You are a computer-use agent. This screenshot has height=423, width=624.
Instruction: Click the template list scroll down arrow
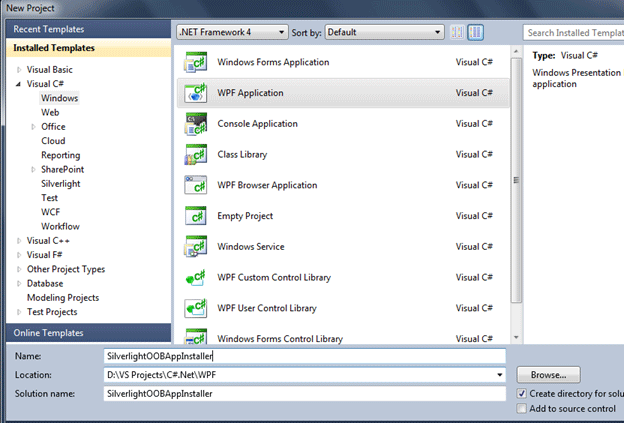516,337
